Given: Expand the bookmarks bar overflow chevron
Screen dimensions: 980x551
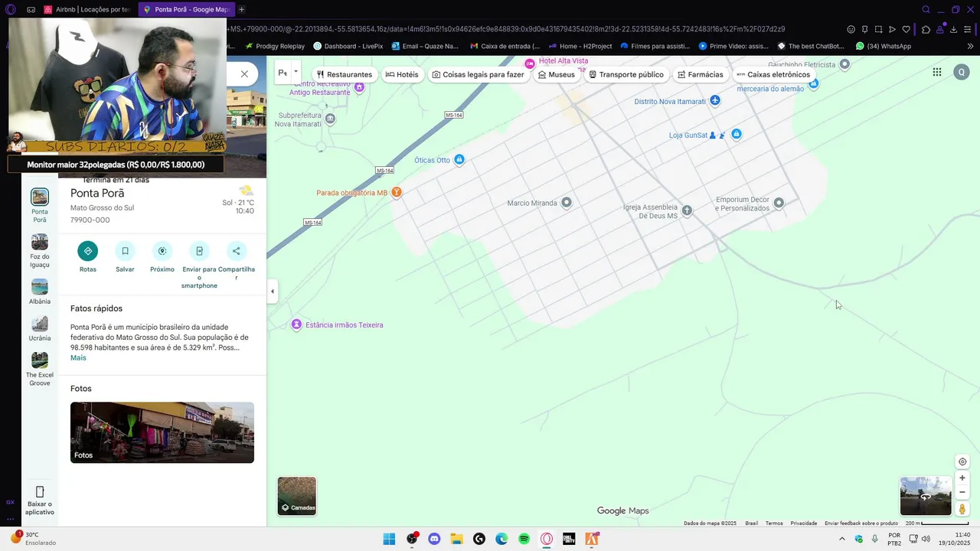Looking at the screenshot, I should pos(970,46).
